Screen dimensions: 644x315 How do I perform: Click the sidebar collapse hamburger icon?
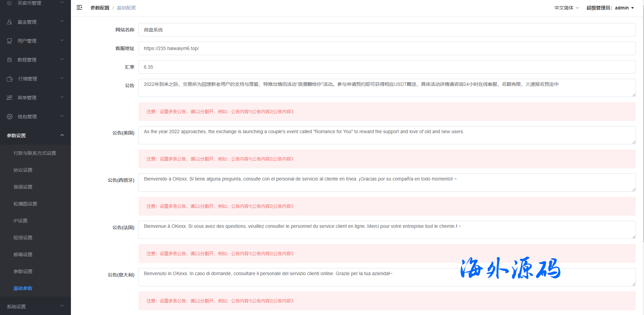coord(79,7)
